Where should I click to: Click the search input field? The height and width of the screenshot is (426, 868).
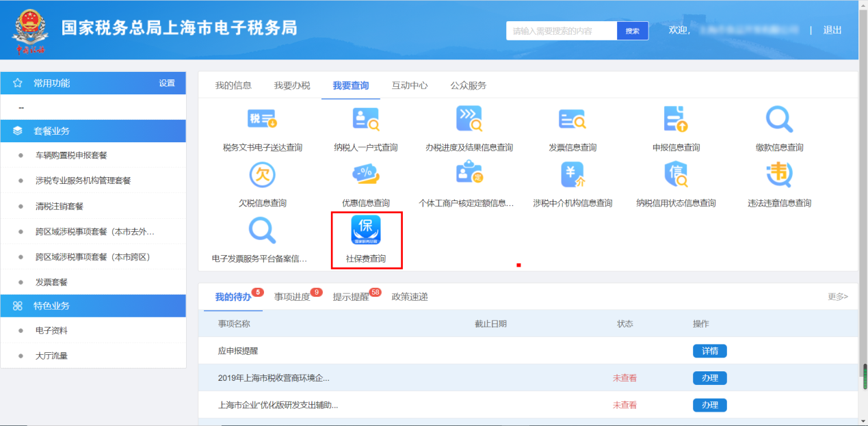click(562, 31)
